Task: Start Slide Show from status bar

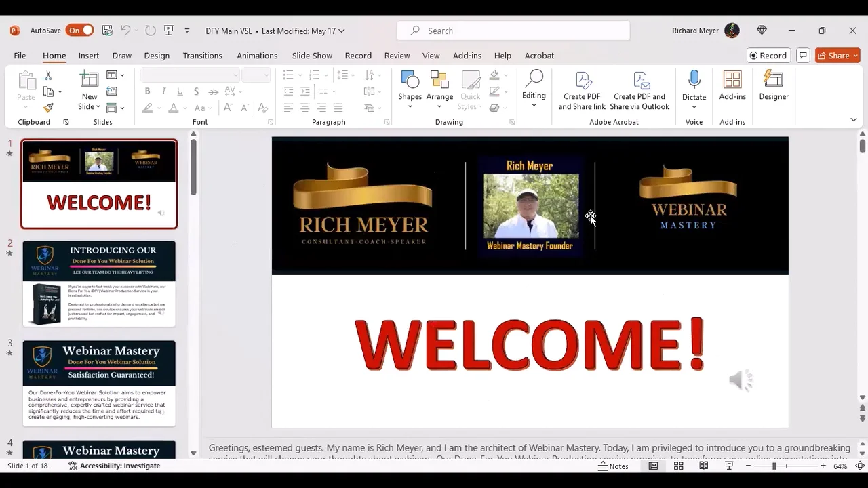Action: (730, 466)
